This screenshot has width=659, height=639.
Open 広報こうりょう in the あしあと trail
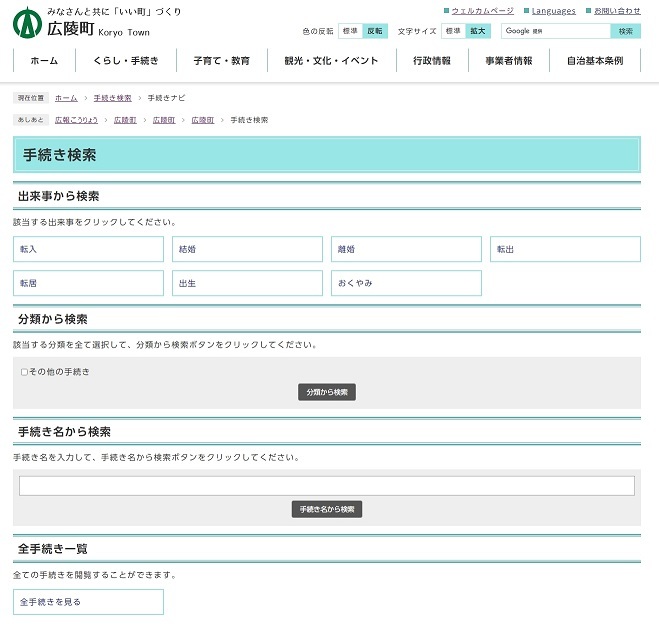tap(76, 120)
